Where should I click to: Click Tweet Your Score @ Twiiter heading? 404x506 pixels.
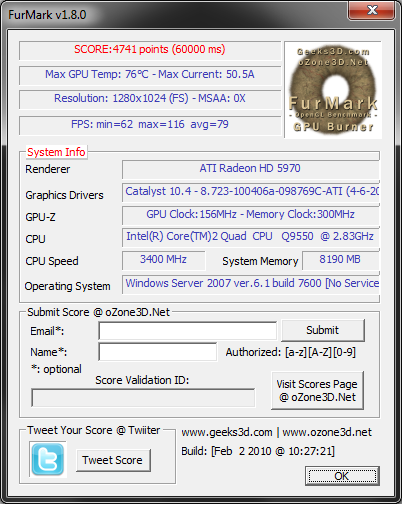tap(94, 430)
